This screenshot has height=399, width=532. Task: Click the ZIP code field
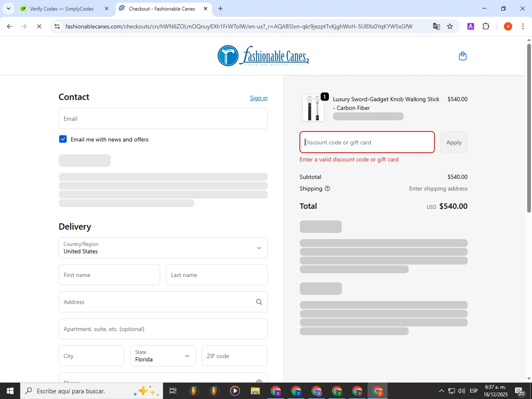click(x=234, y=356)
